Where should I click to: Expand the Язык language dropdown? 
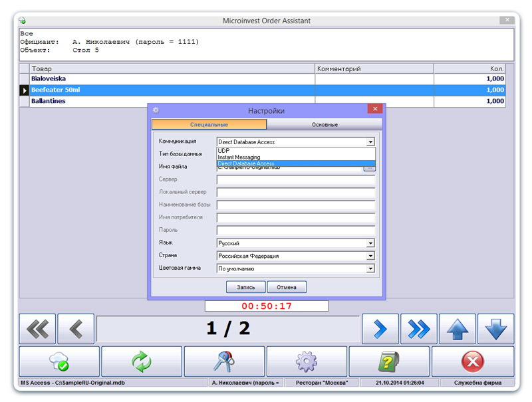[x=370, y=244]
